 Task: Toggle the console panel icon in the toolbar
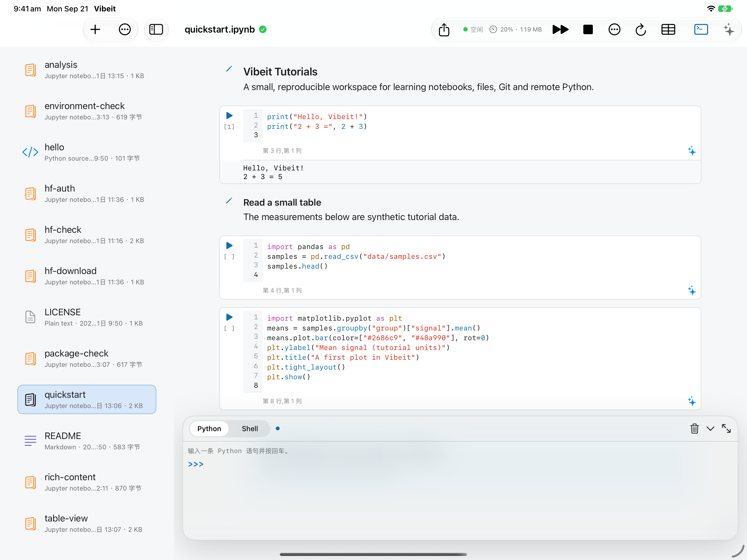coord(701,29)
